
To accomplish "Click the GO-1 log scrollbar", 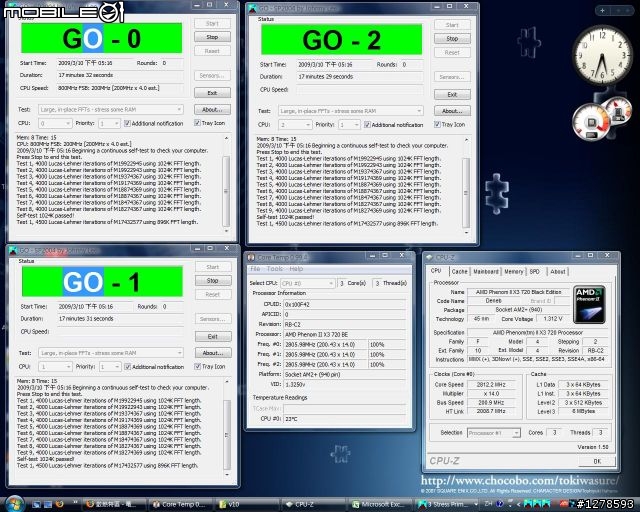I will point(227,427).
